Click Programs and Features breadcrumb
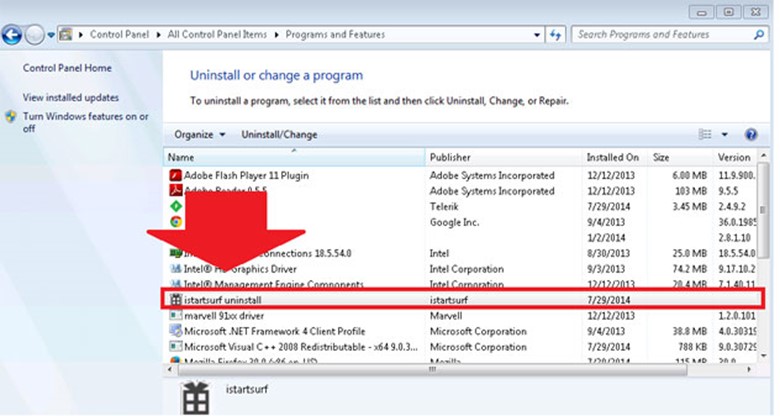Viewport: 780px width, 416px height. (335, 34)
